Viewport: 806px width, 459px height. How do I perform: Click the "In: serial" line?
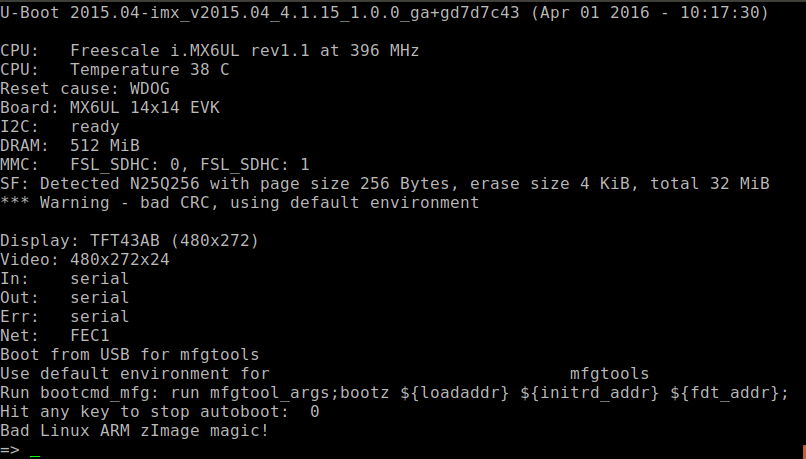(x=65, y=278)
